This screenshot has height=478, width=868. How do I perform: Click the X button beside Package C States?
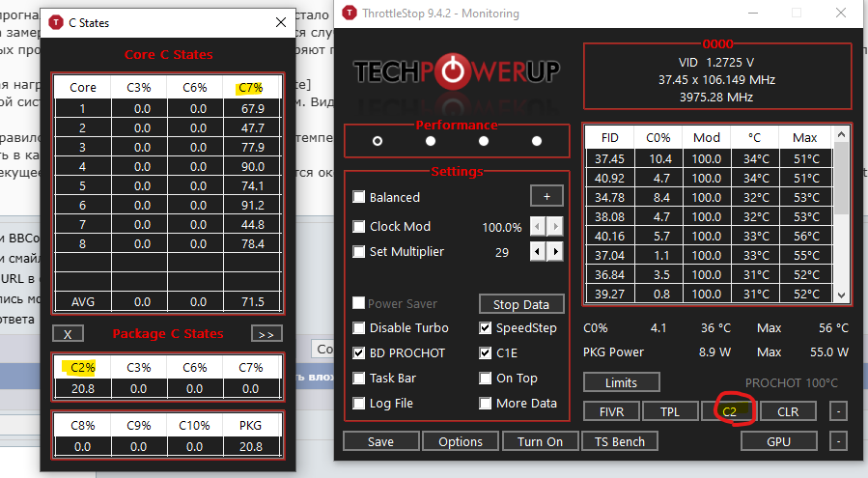click(x=68, y=333)
